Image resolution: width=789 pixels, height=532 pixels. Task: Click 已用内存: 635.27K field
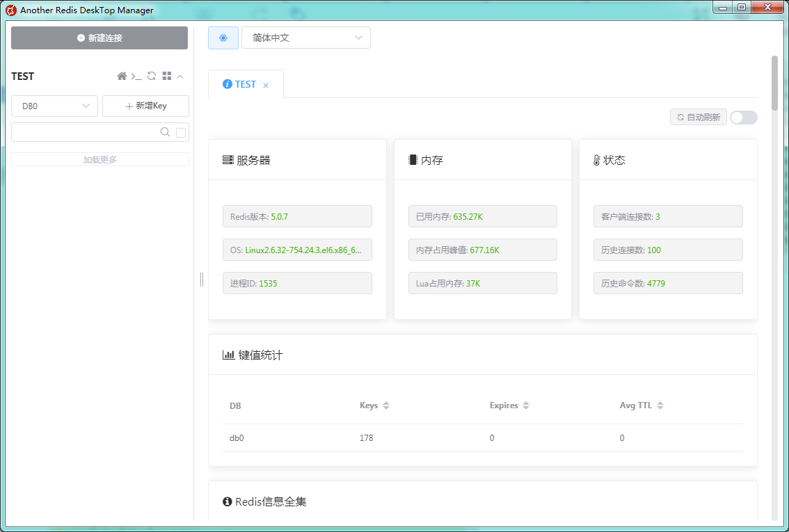pyautogui.click(x=483, y=217)
